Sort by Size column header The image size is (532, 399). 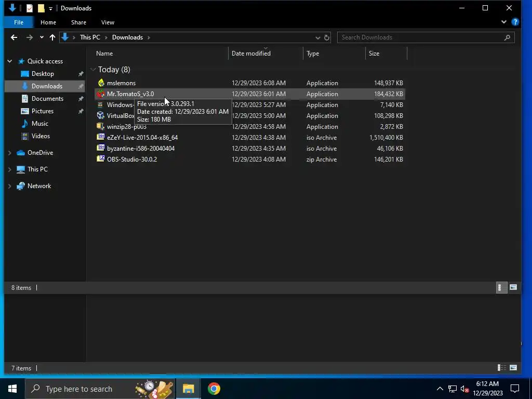point(374,54)
